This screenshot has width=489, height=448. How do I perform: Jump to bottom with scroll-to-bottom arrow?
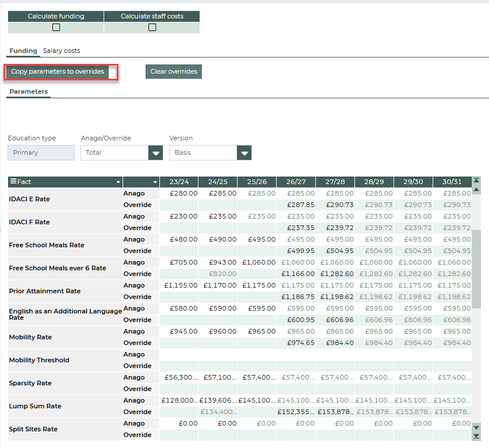tap(476, 436)
